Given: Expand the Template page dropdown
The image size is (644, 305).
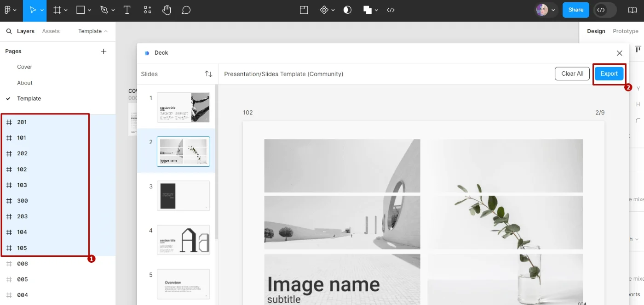Looking at the screenshot, I should point(93,31).
